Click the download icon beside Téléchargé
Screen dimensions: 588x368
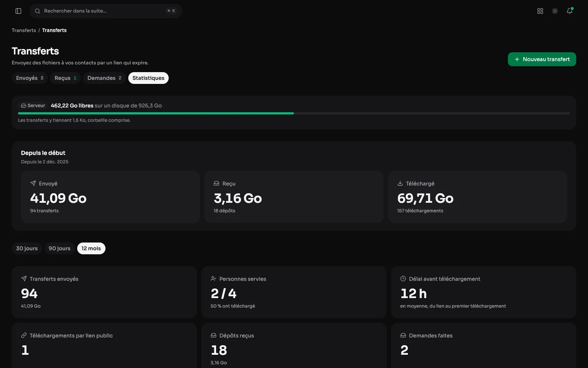400,183
